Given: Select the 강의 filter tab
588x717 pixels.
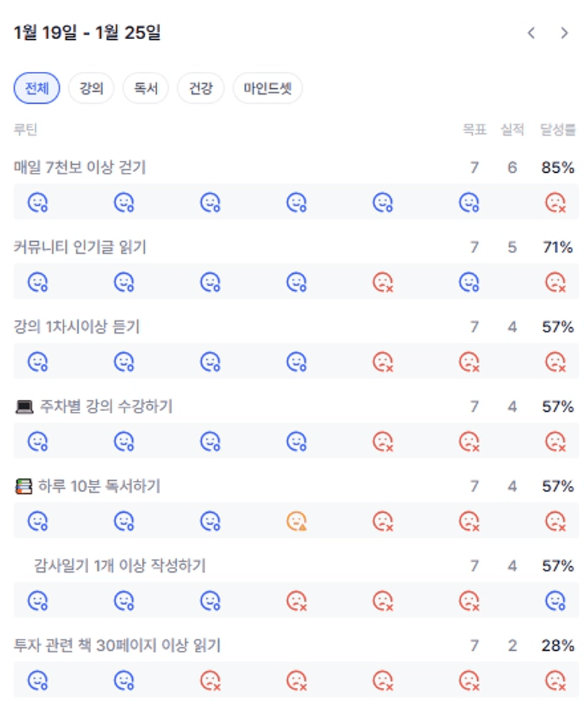Looking at the screenshot, I should (x=91, y=89).
